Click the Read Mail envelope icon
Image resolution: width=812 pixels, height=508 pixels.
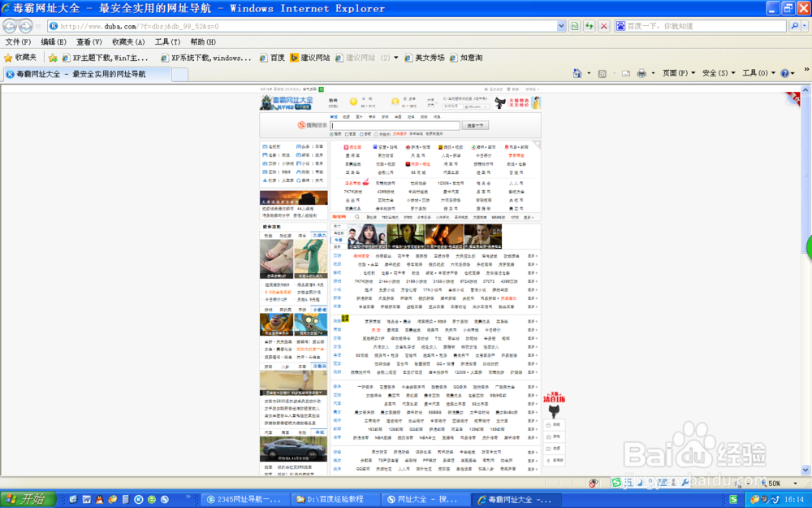[x=625, y=74]
